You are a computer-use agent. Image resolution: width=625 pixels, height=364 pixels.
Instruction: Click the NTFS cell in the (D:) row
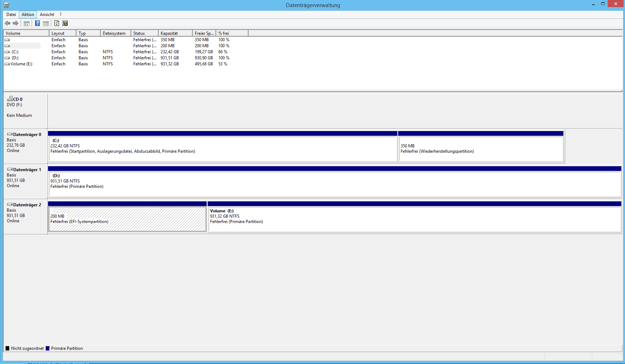[108, 58]
